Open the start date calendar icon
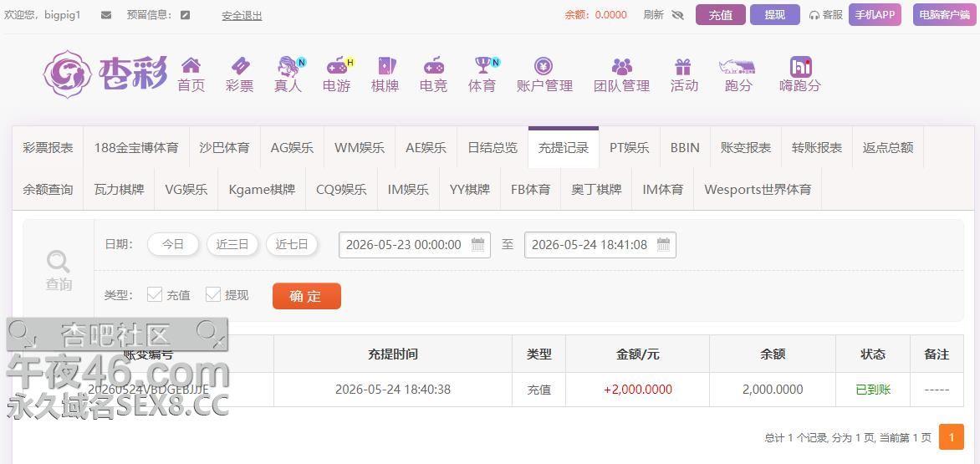 tap(477, 244)
